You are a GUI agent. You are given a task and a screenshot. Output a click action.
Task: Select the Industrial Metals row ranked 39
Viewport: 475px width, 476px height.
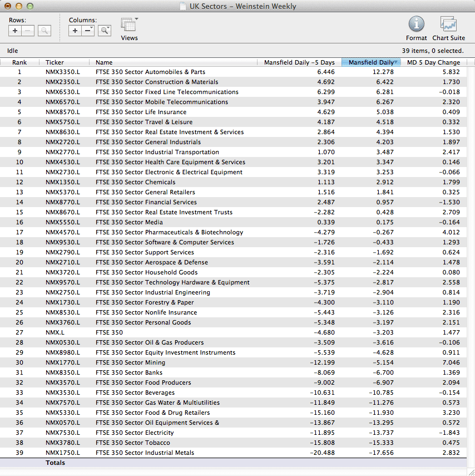(145, 453)
